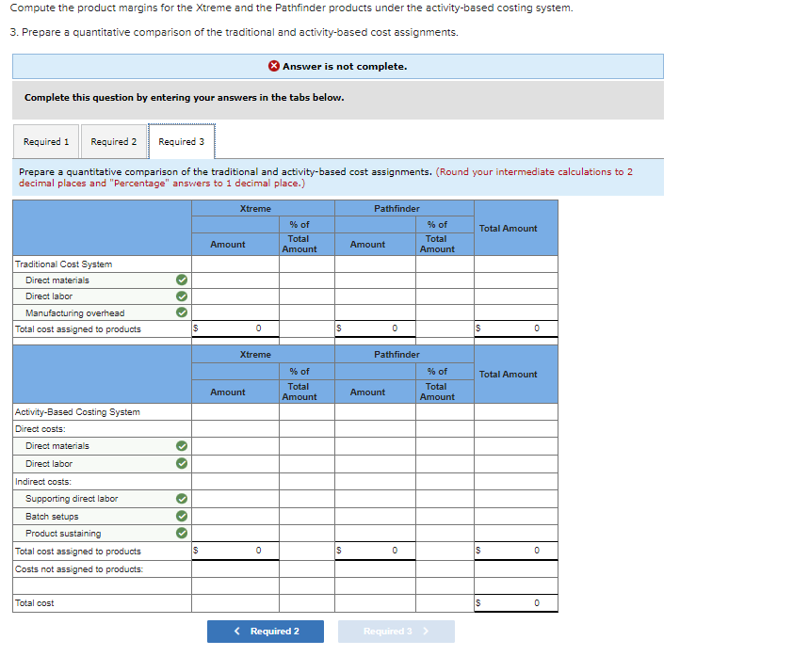Click green check beside Batch setups

pyautogui.click(x=182, y=516)
